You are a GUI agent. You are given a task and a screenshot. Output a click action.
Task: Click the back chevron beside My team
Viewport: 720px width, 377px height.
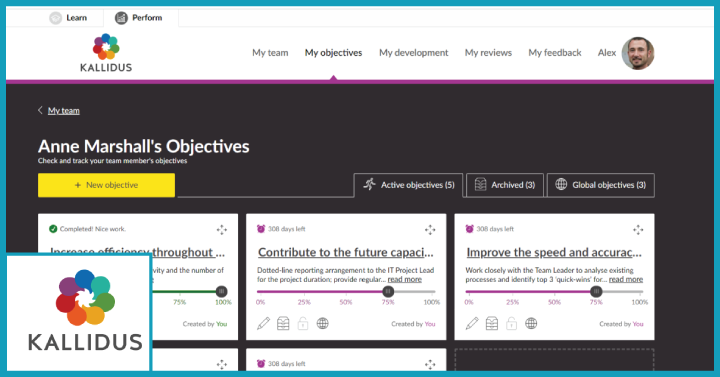(40, 110)
